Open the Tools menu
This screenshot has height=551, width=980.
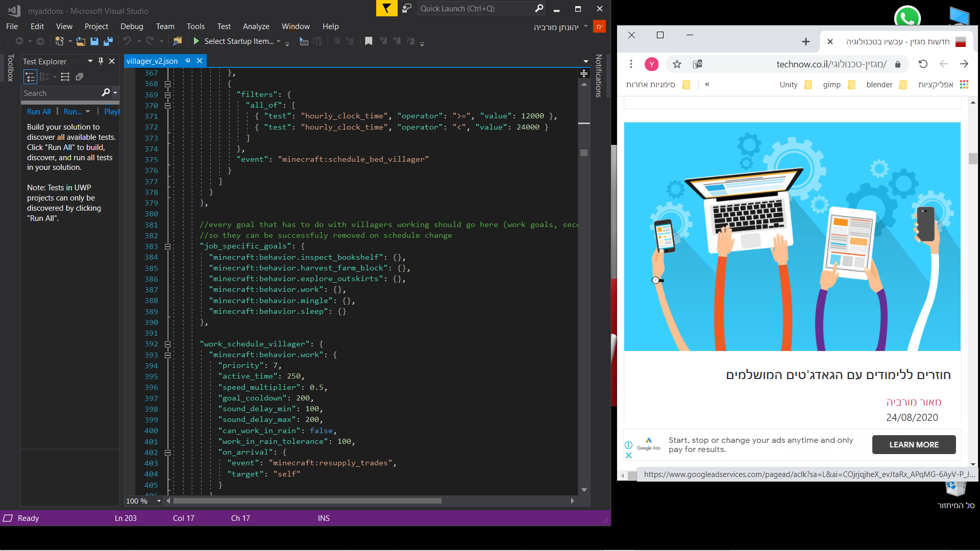195,27
